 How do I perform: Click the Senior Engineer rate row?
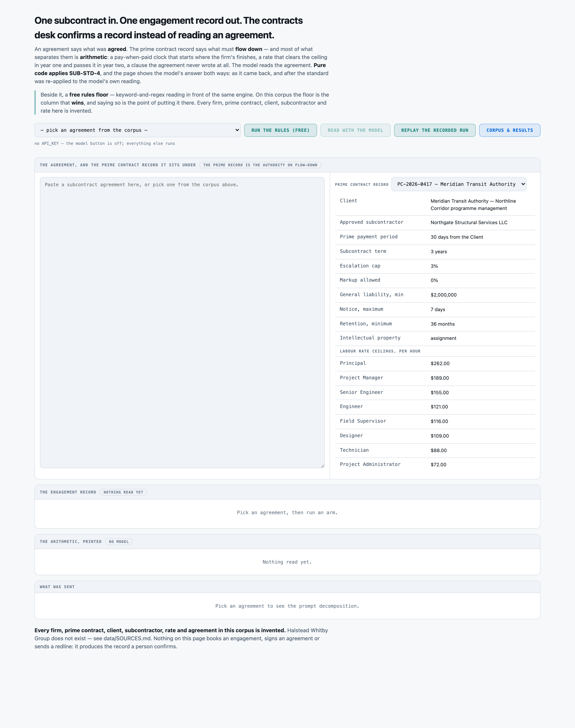point(435,393)
